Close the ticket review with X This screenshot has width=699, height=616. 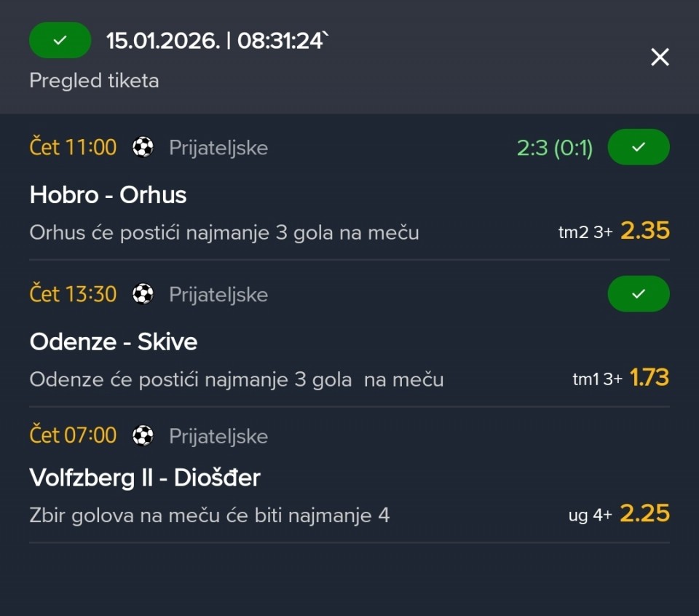[660, 57]
